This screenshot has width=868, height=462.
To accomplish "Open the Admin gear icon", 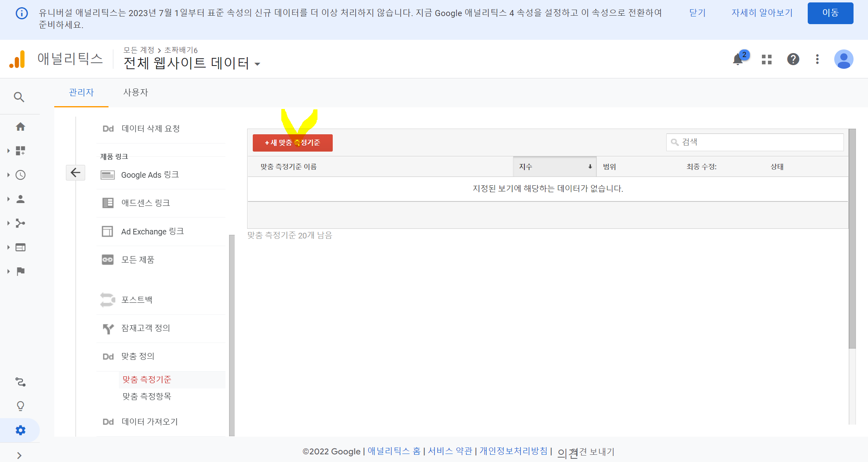I will click(x=20, y=430).
